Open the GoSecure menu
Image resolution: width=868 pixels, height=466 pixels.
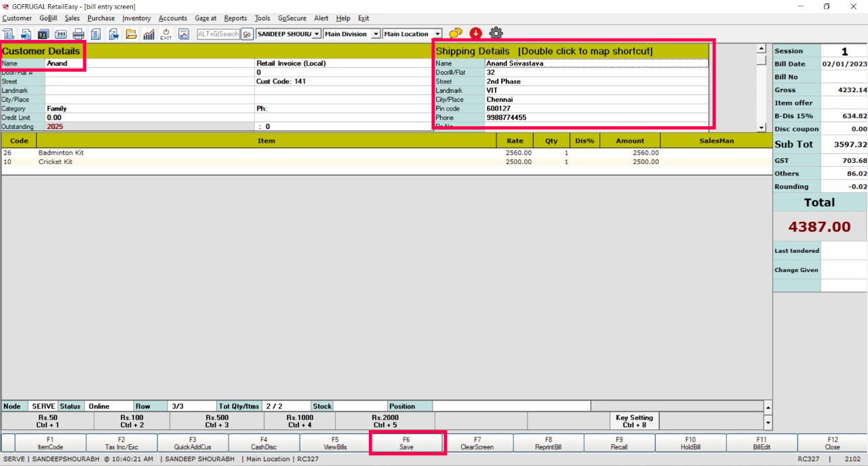292,18
